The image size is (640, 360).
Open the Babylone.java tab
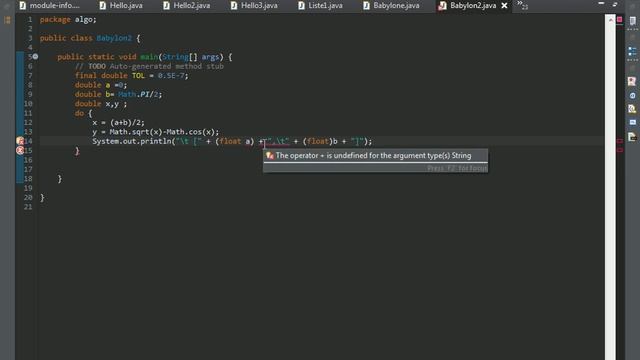tap(391, 6)
